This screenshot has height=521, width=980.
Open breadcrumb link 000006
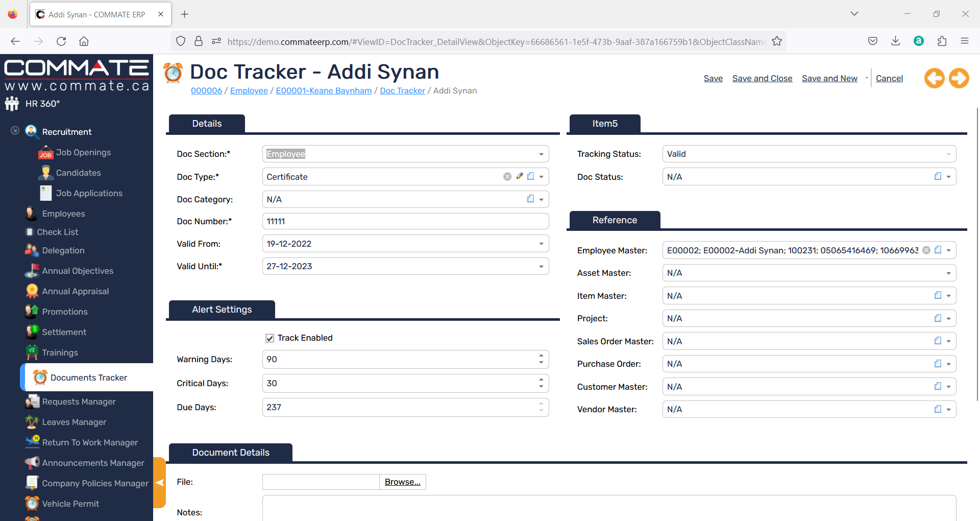[206, 90]
